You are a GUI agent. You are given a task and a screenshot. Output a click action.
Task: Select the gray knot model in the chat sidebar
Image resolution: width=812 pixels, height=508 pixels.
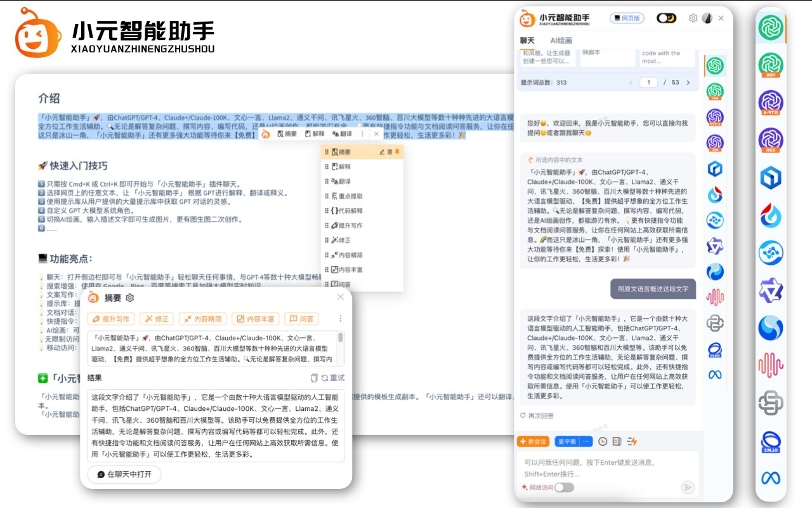pos(716,323)
